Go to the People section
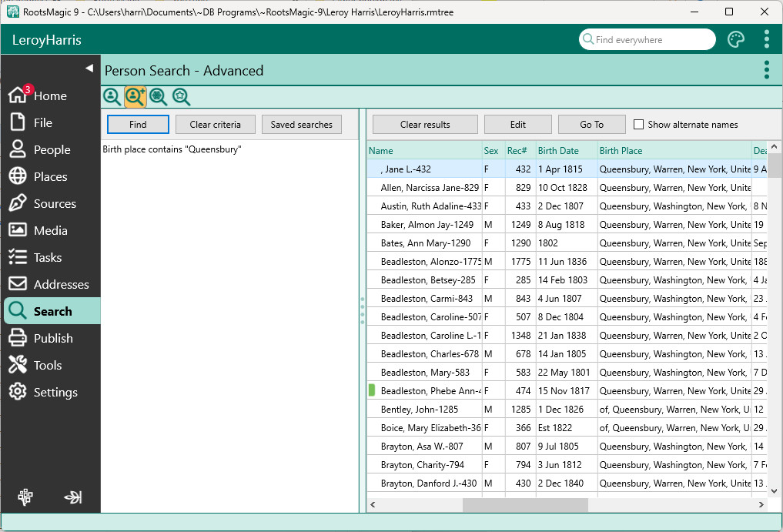Screen dimensions: 783x532 pos(51,150)
